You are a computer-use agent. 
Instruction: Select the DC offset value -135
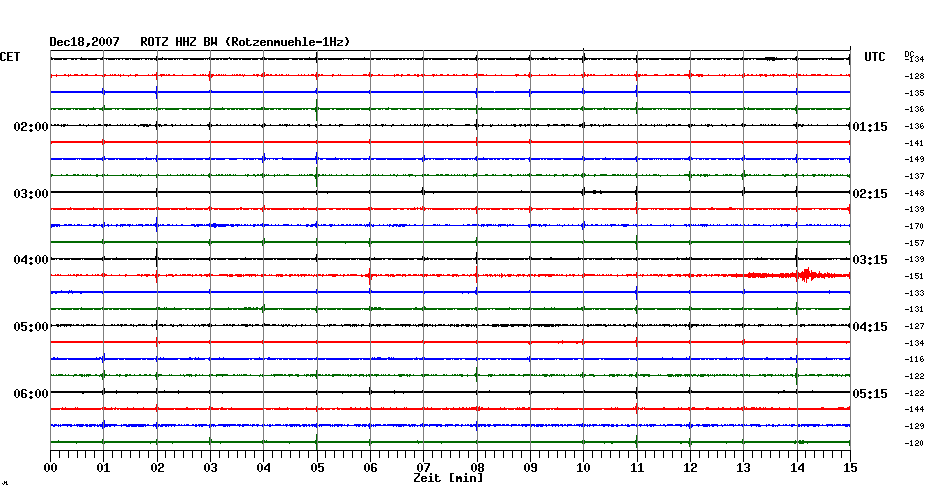(x=915, y=93)
